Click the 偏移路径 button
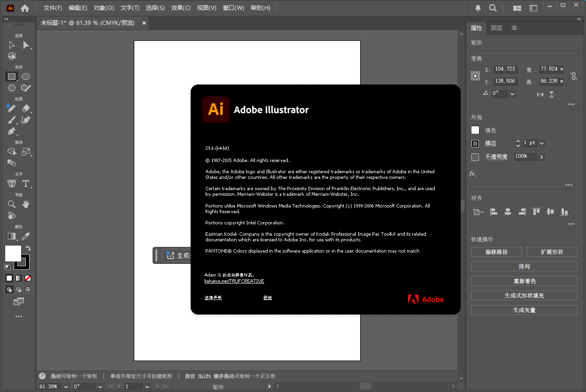The height and width of the screenshot is (392, 586). pyautogui.click(x=496, y=252)
